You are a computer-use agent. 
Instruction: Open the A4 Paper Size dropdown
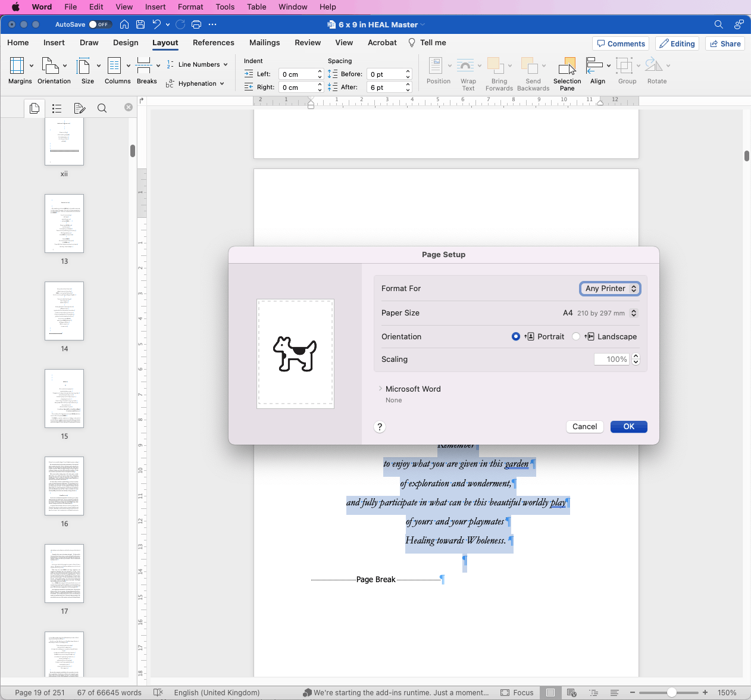633,312
